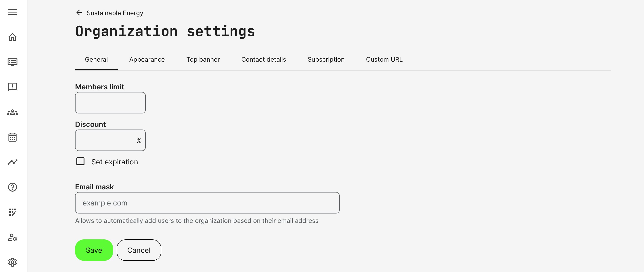Select the Custom URL tab
Viewport: 644px width, 272px height.
384,59
